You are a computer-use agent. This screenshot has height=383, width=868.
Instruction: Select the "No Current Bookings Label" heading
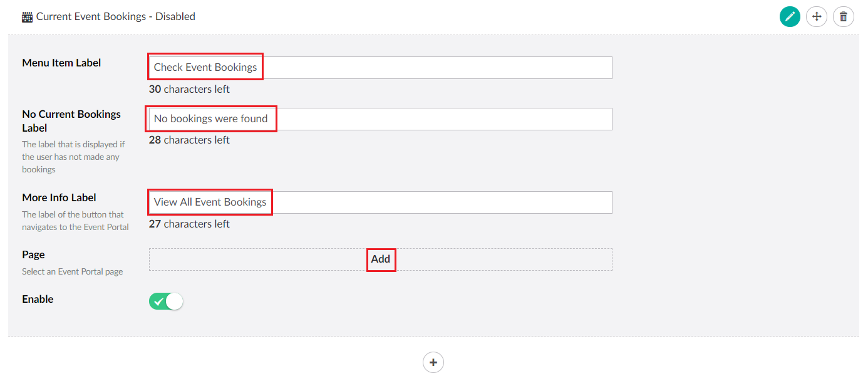click(x=71, y=121)
